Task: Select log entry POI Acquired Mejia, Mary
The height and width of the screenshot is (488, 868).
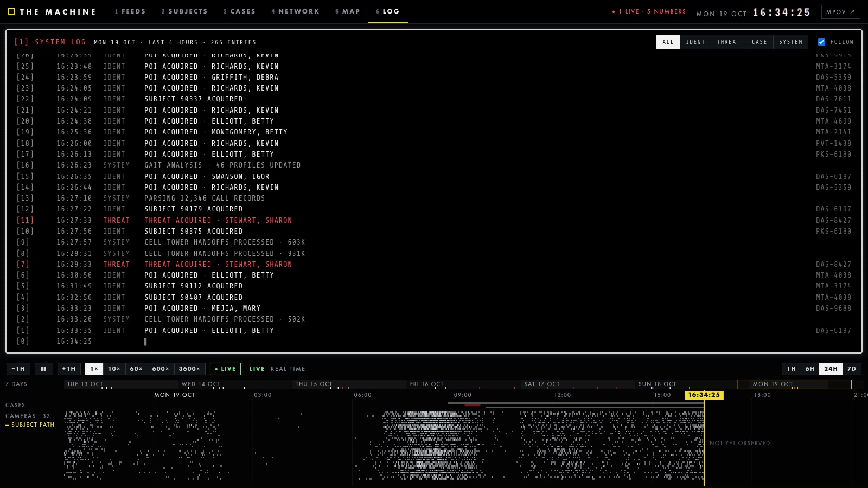Action: (x=434, y=308)
